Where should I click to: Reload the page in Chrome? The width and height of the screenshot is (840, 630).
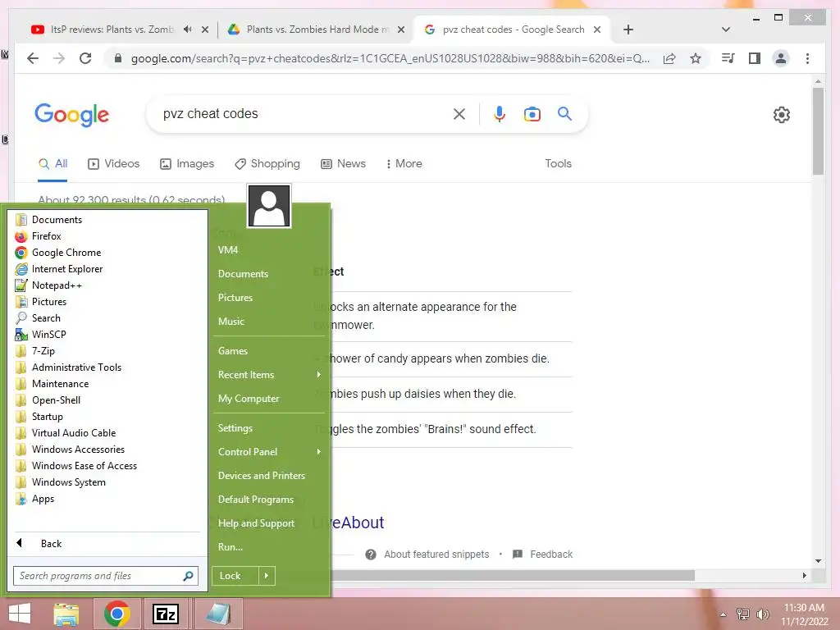pos(85,58)
